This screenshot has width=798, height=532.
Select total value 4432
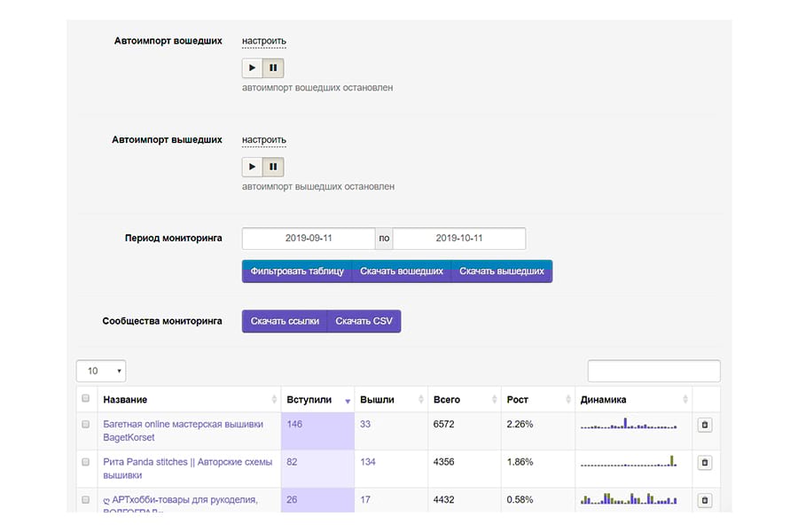point(444,499)
